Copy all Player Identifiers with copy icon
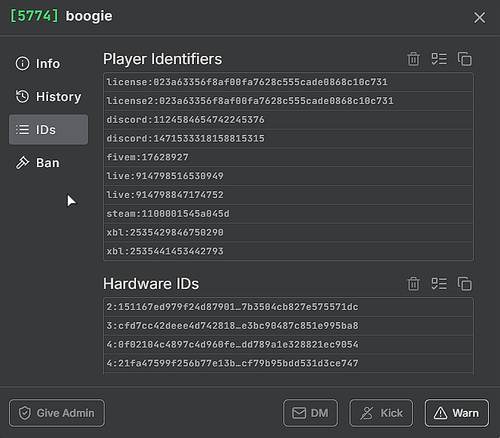 [465, 59]
